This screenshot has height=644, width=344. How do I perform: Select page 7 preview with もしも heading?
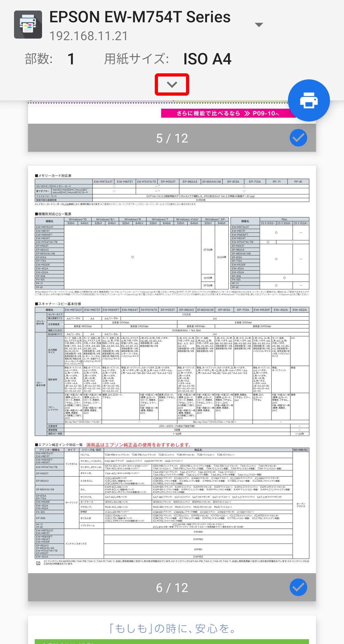172,629
